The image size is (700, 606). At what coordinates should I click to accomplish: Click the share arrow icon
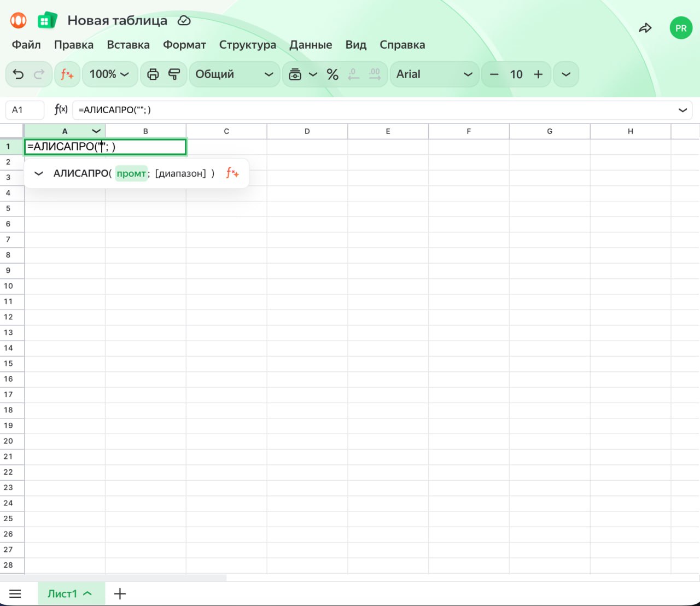tap(645, 28)
